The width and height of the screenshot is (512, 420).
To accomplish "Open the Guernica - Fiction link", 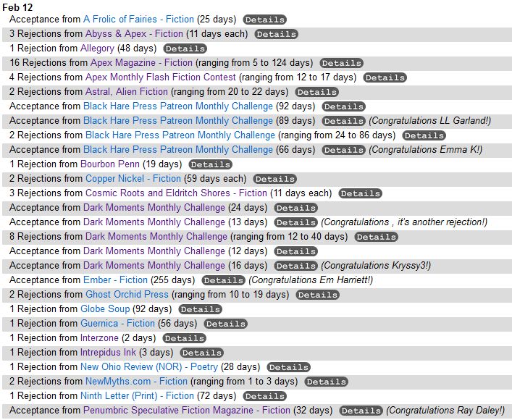I will (x=117, y=323).
